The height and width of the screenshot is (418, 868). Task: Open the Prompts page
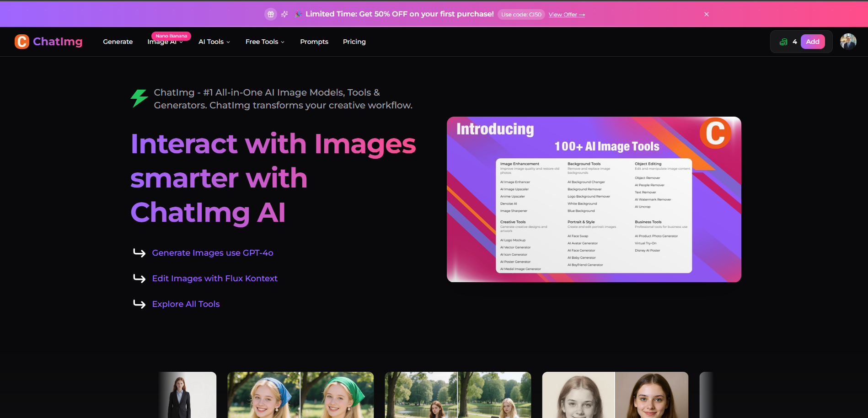[314, 42]
